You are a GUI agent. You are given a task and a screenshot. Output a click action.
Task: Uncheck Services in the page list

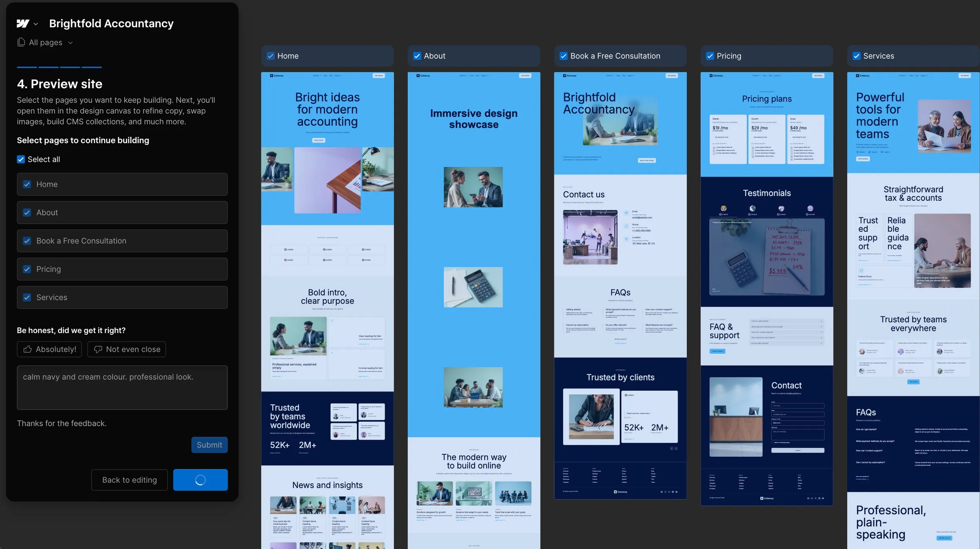click(x=27, y=298)
